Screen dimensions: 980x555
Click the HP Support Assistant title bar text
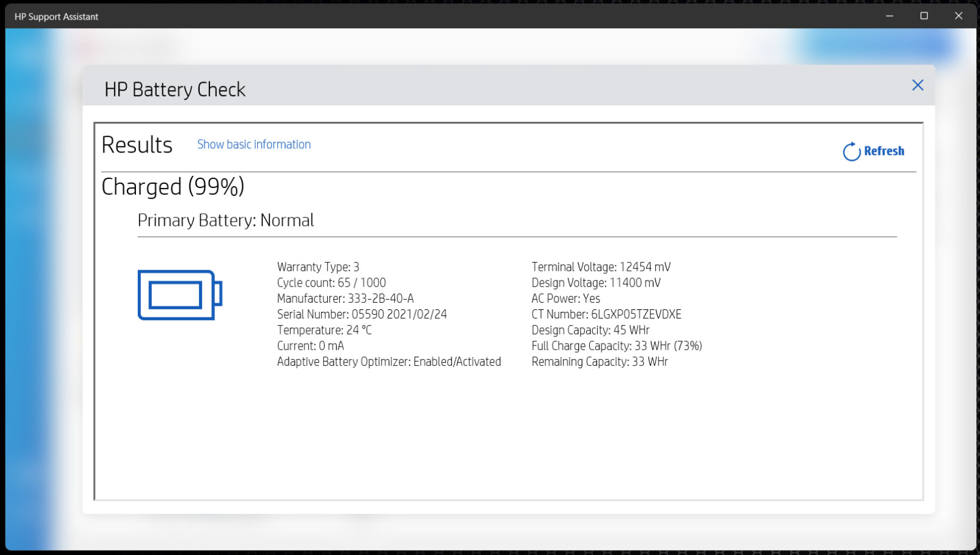tap(56, 17)
